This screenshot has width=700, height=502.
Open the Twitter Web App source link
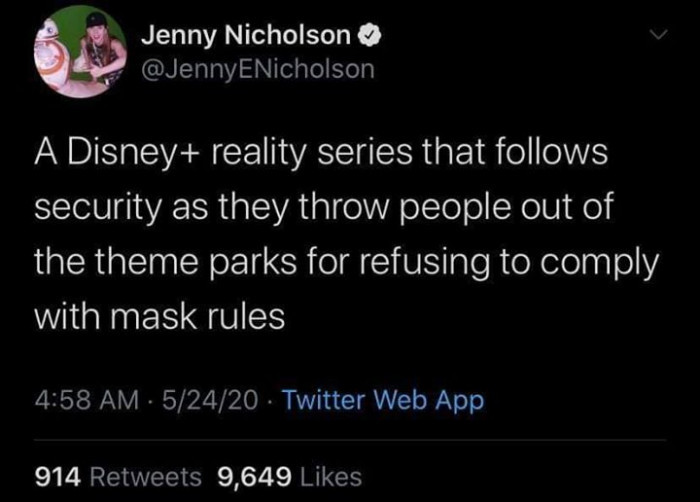[383, 401]
